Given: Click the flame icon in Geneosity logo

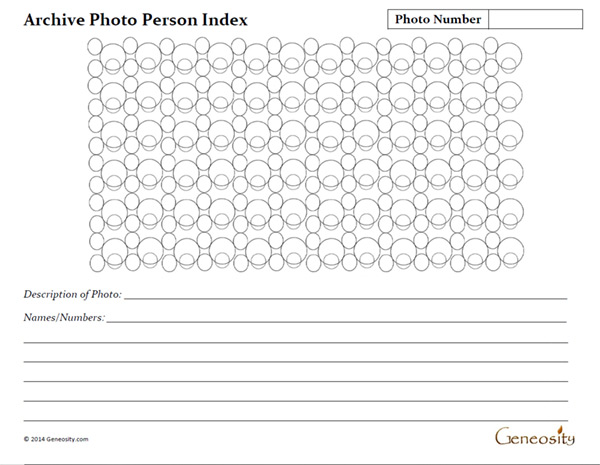Looking at the screenshot, I should [561, 428].
